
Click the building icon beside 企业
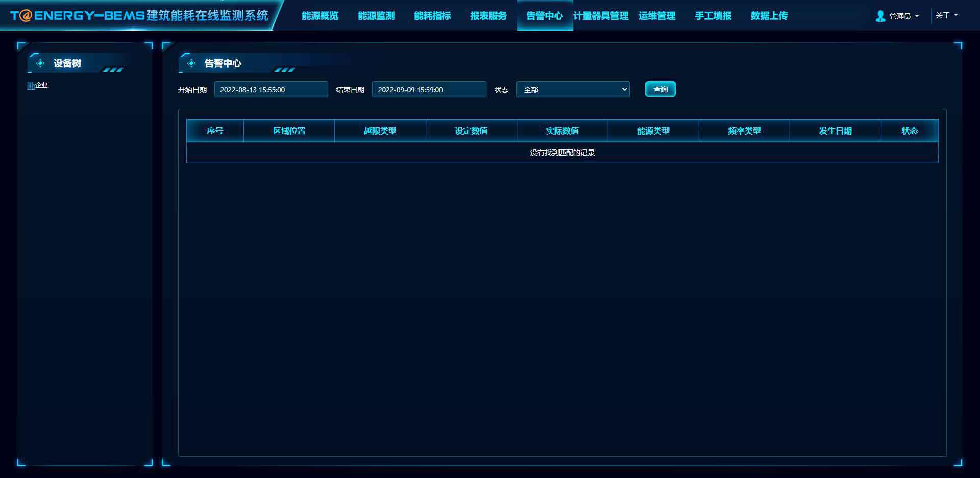31,85
